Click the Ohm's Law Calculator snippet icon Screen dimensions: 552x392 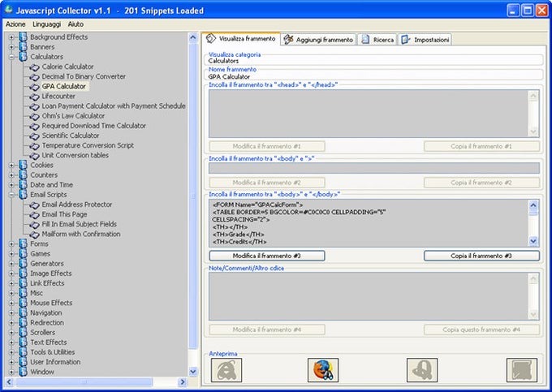tap(34, 116)
